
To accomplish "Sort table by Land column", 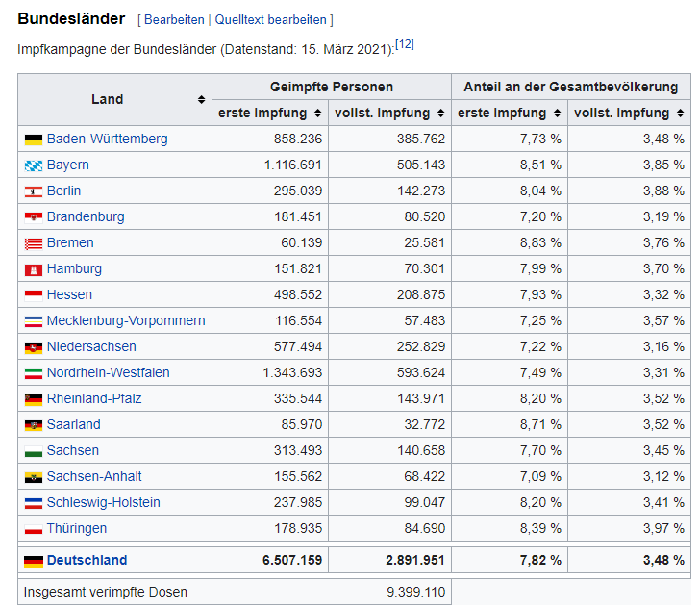I will tap(201, 100).
